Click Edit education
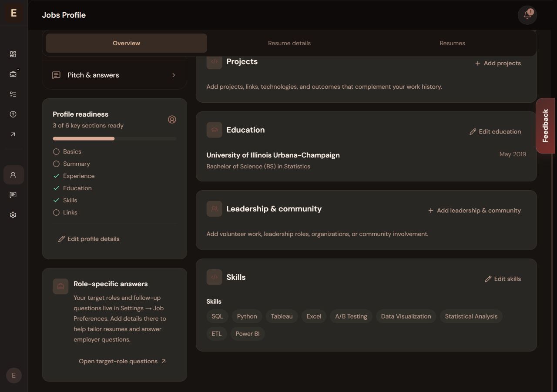Viewport: 557px width, 392px height. tap(495, 131)
